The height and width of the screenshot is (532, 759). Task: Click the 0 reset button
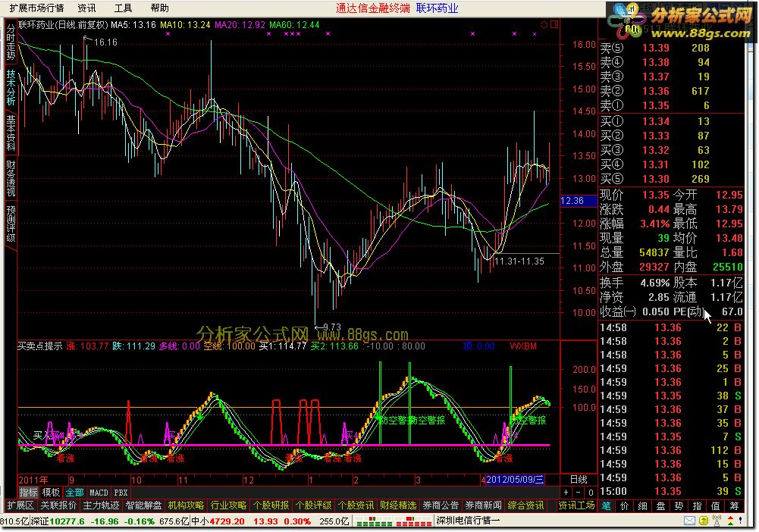tap(591, 493)
